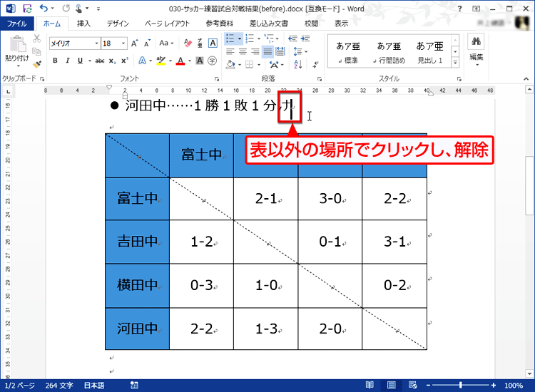Apply the 見出し 1 style
This screenshot has height=392, width=535.
pos(430,52)
